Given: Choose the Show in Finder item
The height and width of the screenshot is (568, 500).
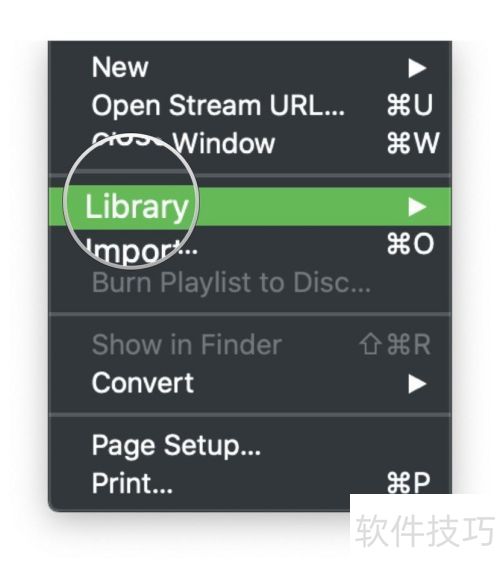Looking at the screenshot, I should pos(187,345).
